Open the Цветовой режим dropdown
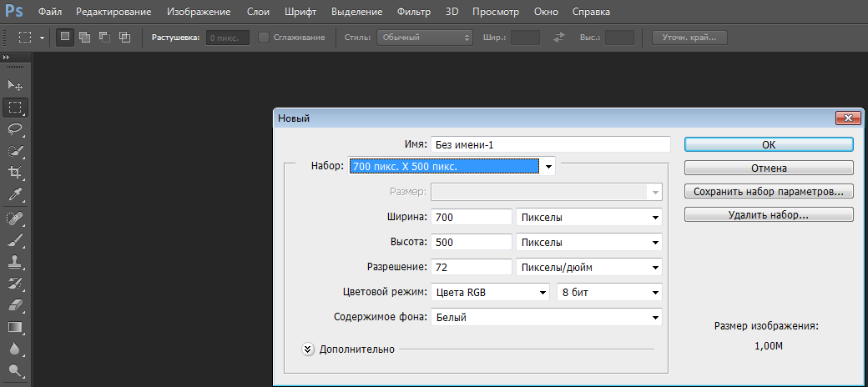Screen dimensions: 868x387 (491, 293)
